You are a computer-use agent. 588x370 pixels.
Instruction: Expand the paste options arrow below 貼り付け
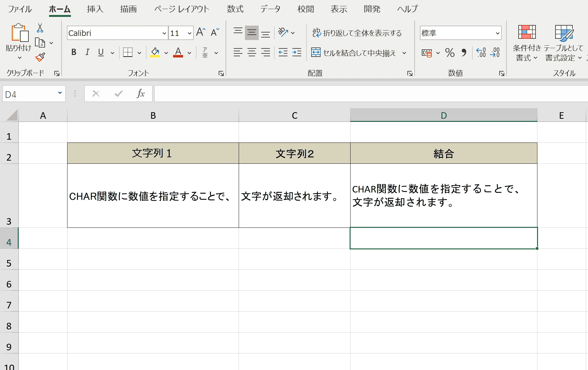[x=19, y=58]
